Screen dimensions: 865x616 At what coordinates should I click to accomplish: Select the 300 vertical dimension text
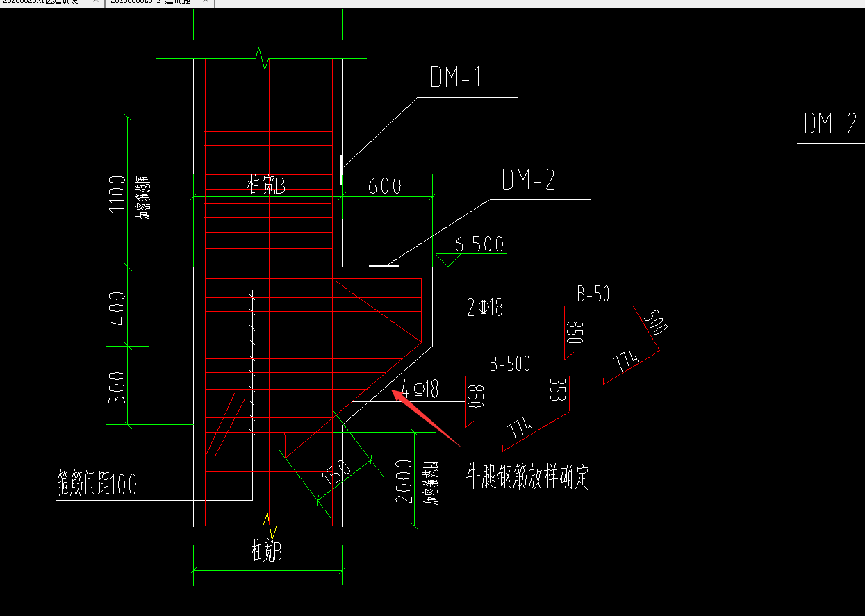tap(117, 388)
